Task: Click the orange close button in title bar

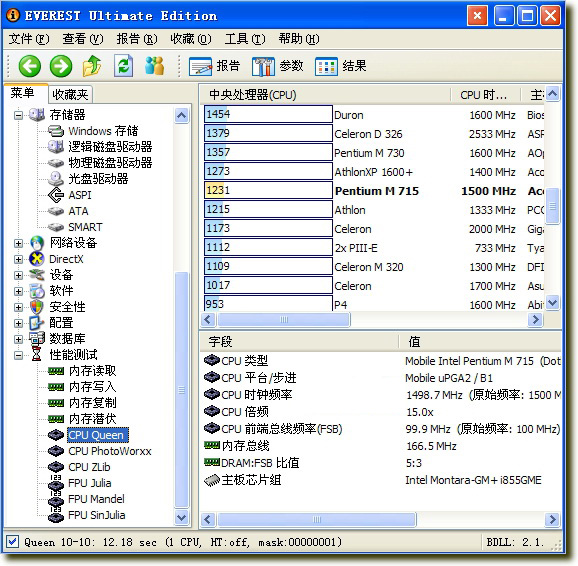Action: point(477,16)
